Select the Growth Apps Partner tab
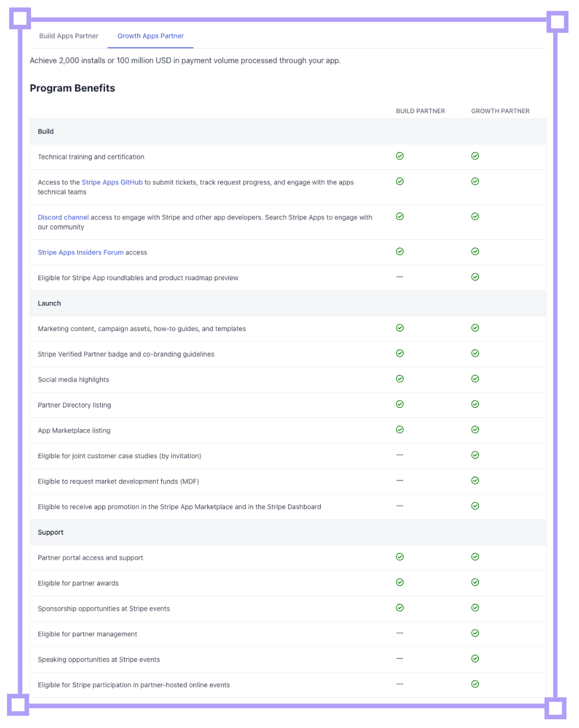 [x=151, y=36]
